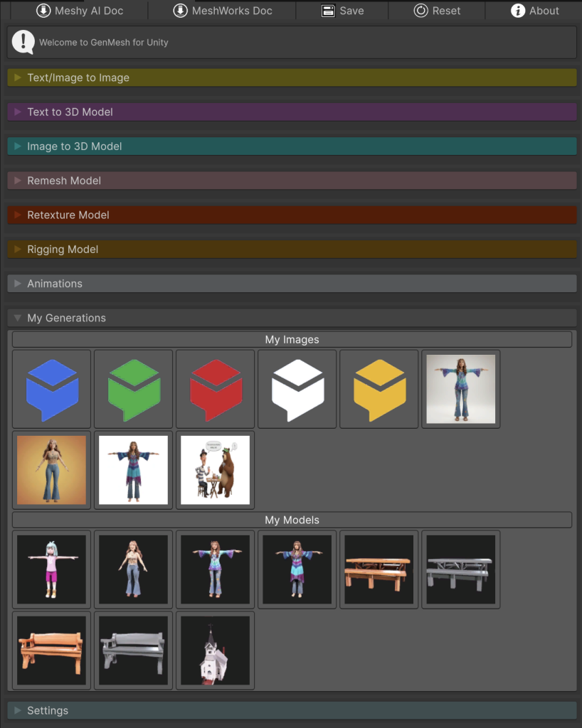Expand the Settings section
Image resolution: width=582 pixels, height=728 pixels.
pyautogui.click(x=48, y=710)
